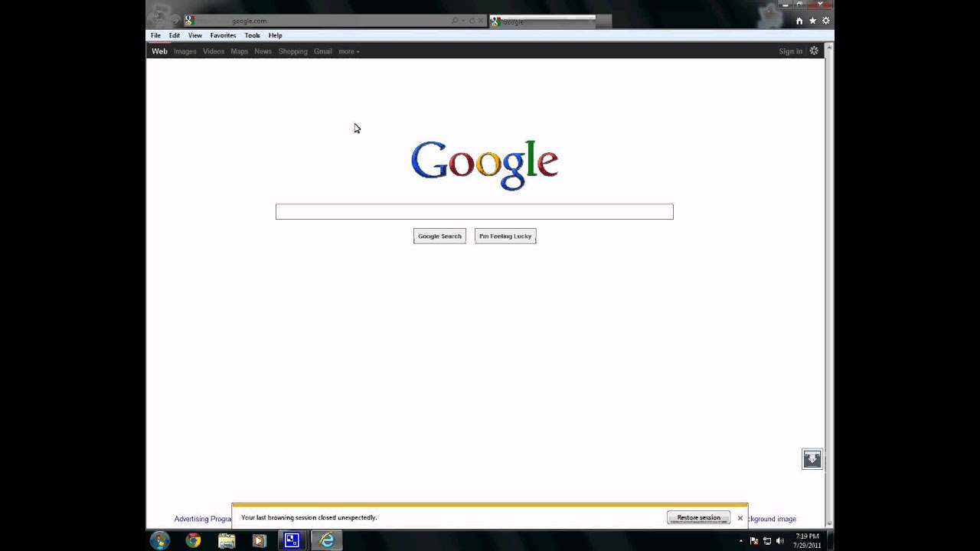Focus the Google search text box
Viewport: 980px width, 551px height.
point(475,212)
